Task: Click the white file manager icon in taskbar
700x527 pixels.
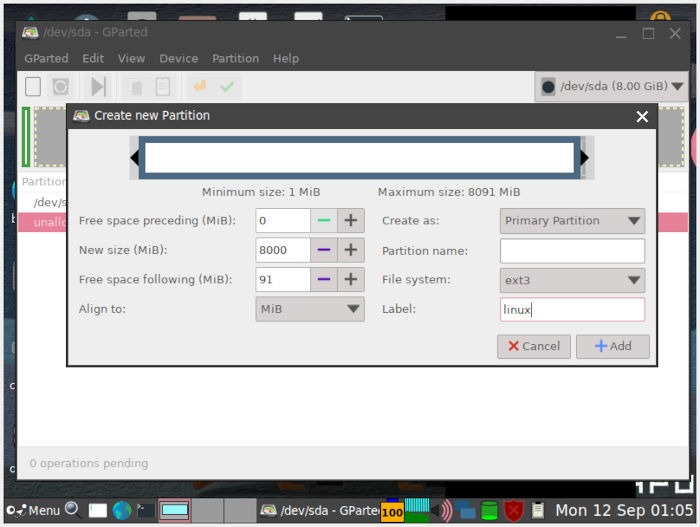Action: click(x=98, y=510)
